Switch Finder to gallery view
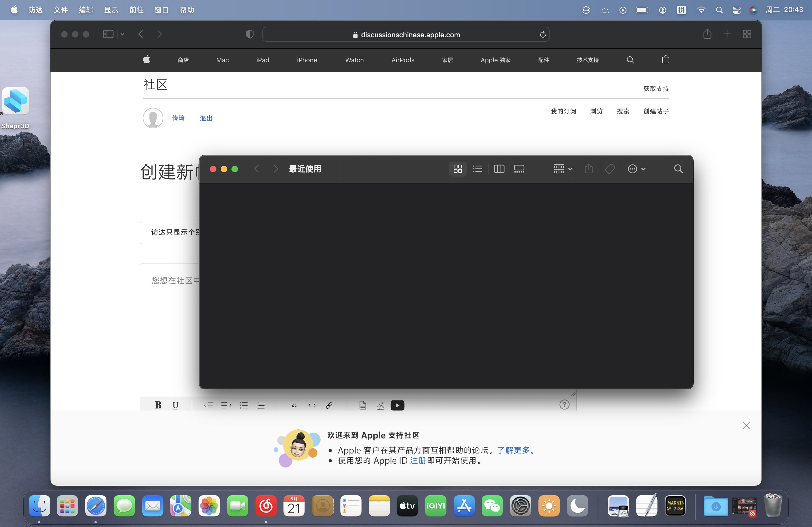This screenshot has height=527, width=812. point(519,169)
